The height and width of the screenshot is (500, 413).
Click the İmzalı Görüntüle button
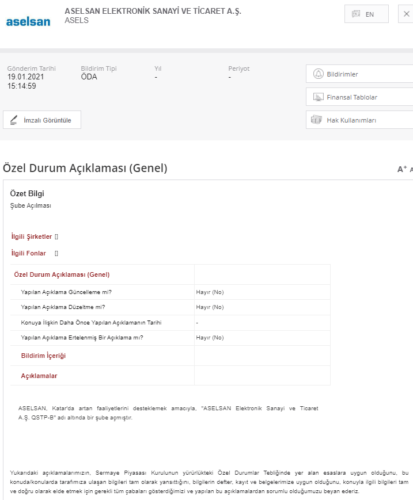coord(42,120)
